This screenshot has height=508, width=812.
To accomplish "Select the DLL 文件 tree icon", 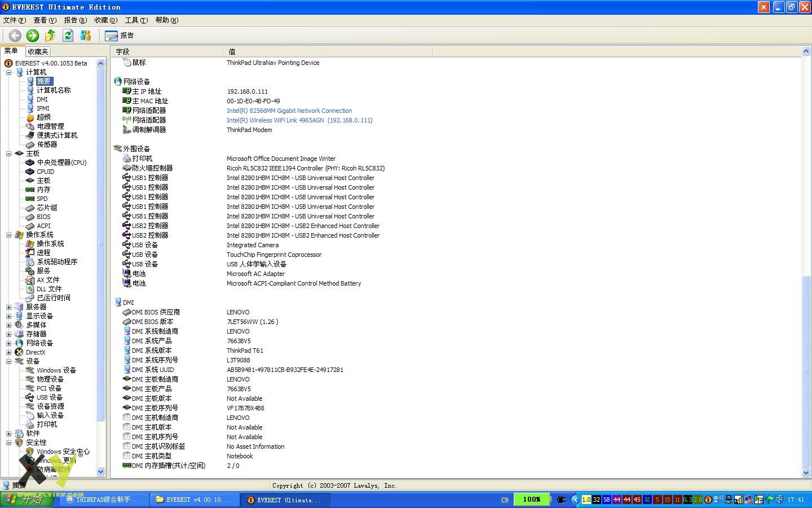I will (x=30, y=289).
